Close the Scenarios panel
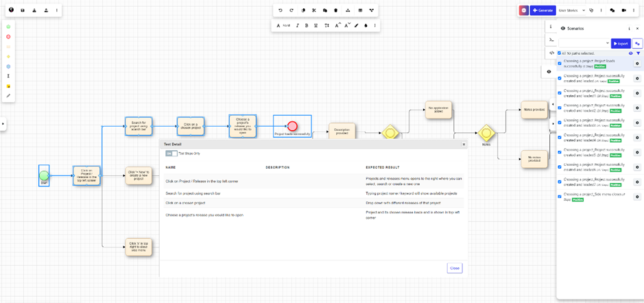The height and width of the screenshot is (303, 644). (636, 29)
